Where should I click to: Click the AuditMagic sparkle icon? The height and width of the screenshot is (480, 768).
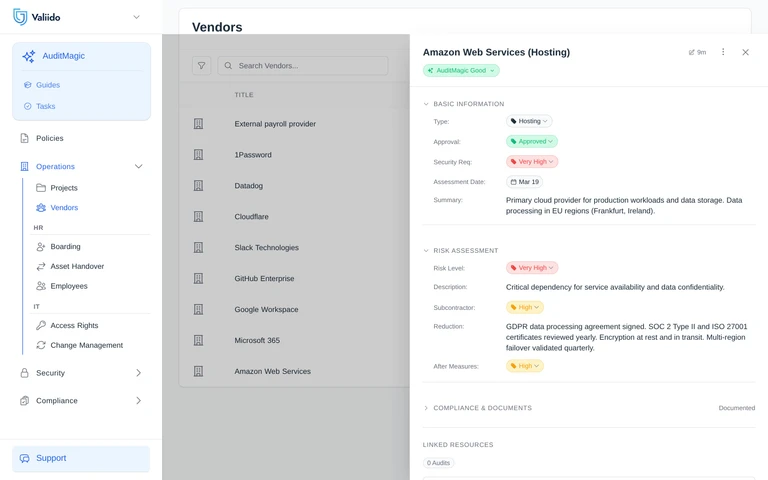[28, 56]
